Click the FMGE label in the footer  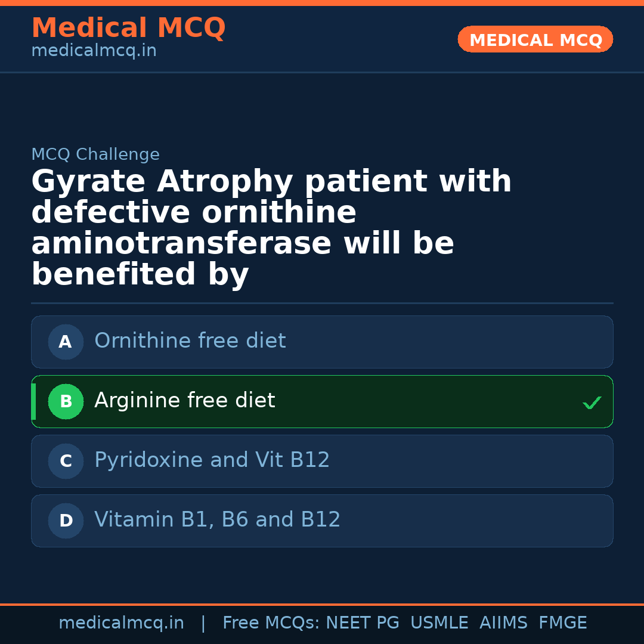(562, 623)
